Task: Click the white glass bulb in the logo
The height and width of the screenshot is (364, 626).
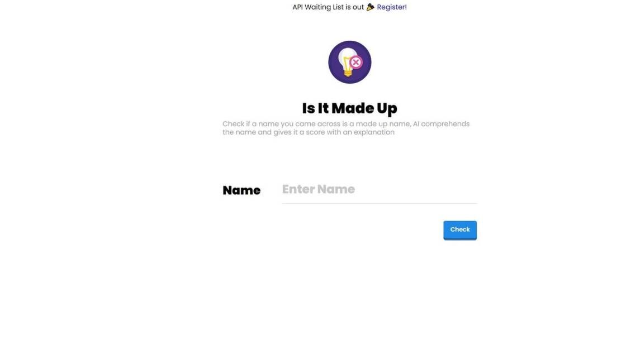Action: coord(346,57)
